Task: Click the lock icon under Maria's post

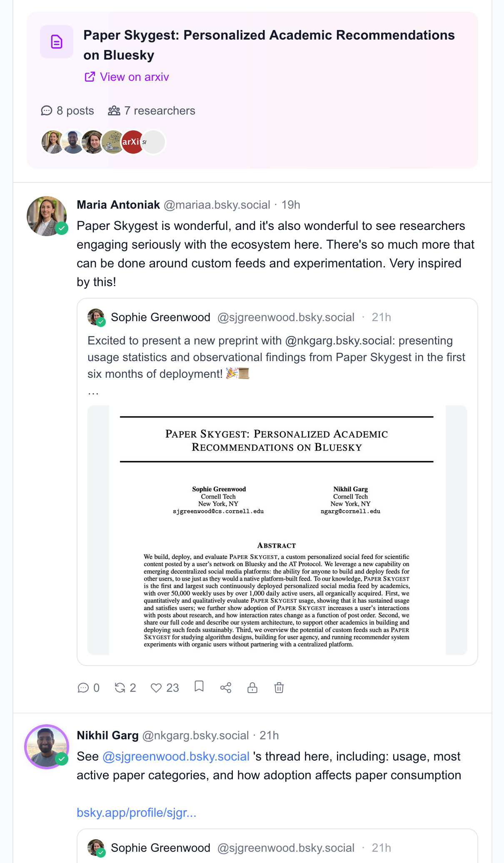Action: tap(252, 688)
